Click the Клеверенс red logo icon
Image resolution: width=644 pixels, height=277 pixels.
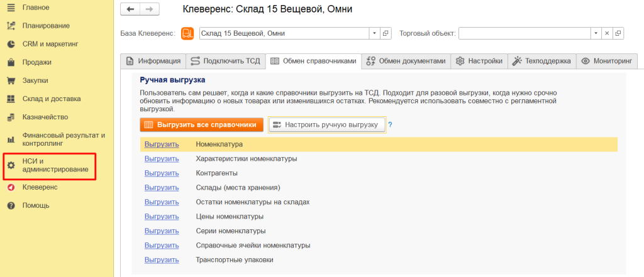[x=11, y=187]
